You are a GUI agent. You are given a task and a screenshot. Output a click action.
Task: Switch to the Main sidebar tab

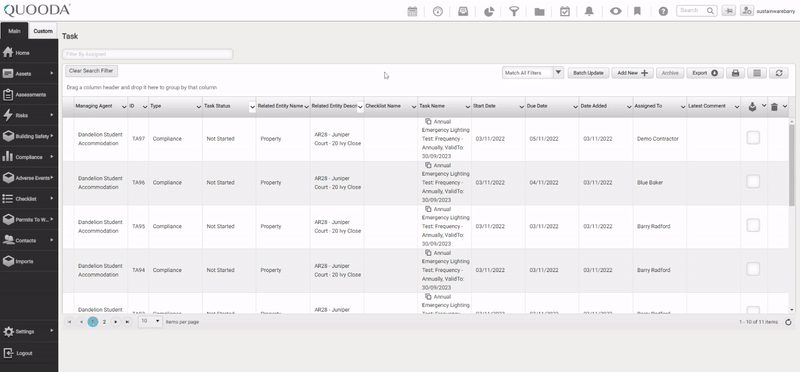click(14, 31)
